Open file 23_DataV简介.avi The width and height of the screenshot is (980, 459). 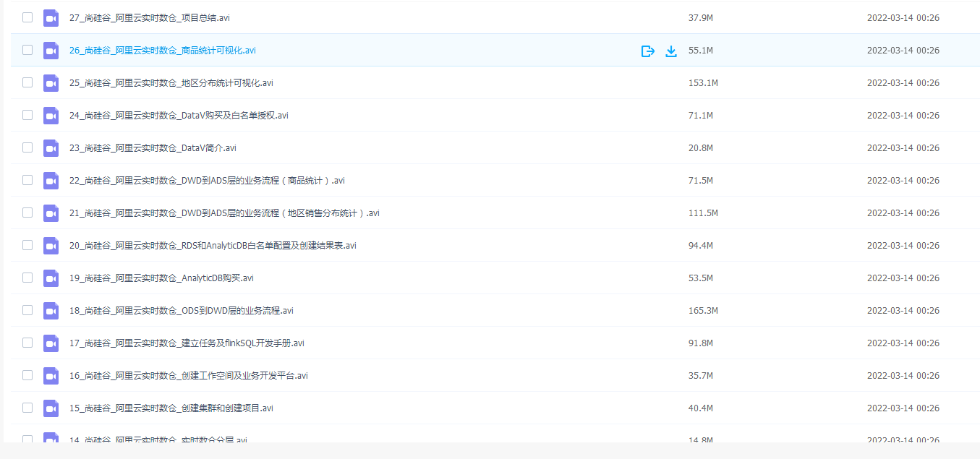[153, 148]
